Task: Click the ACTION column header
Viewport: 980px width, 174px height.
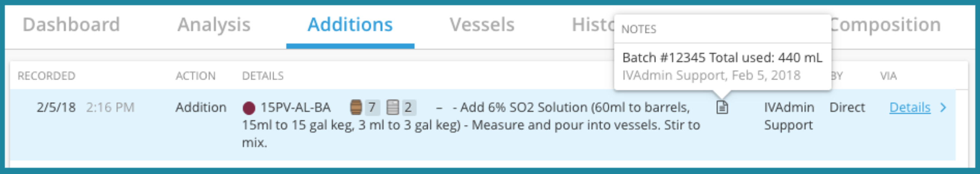Action: [196, 76]
